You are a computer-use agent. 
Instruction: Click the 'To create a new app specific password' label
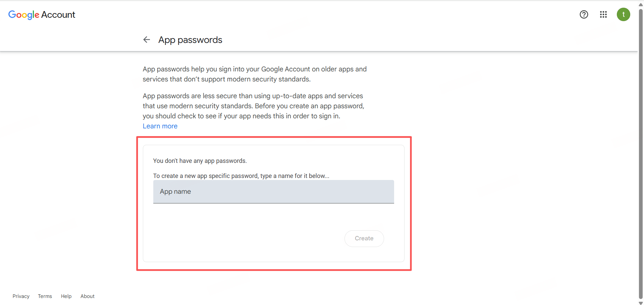(x=241, y=176)
